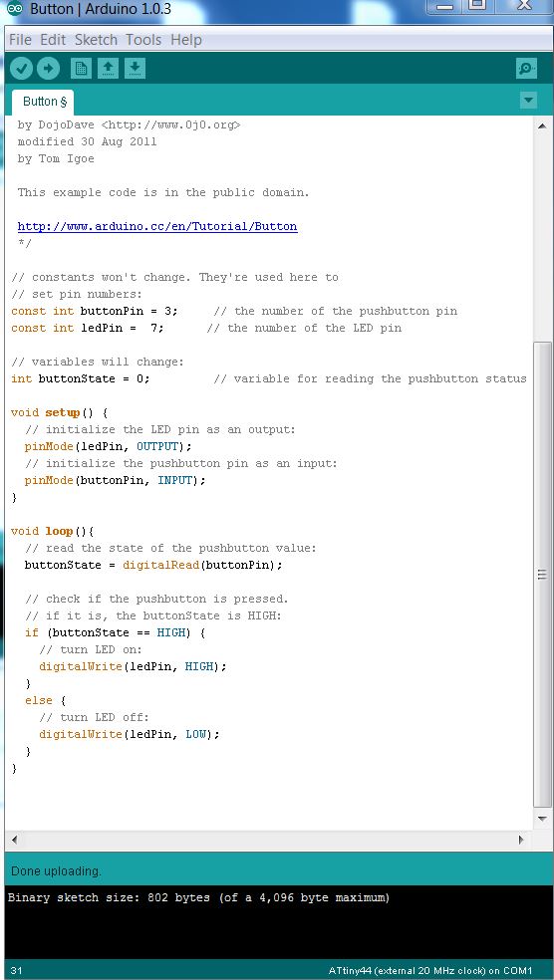Click the '// turn LED off:' comment
The height and width of the screenshot is (980, 554).
[x=94, y=717]
